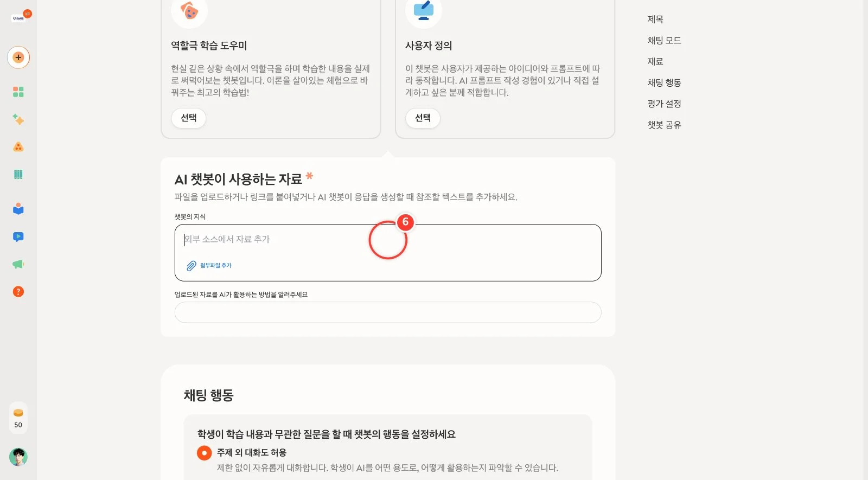Open 채팅 행동 in the right-hand navigation list
The width and height of the screenshot is (868, 480).
click(x=664, y=83)
